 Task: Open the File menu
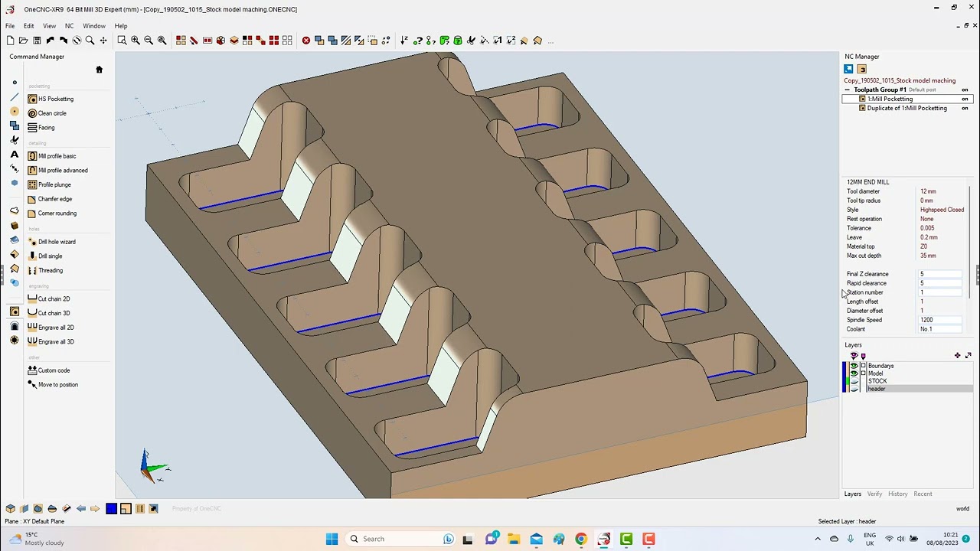point(10,26)
